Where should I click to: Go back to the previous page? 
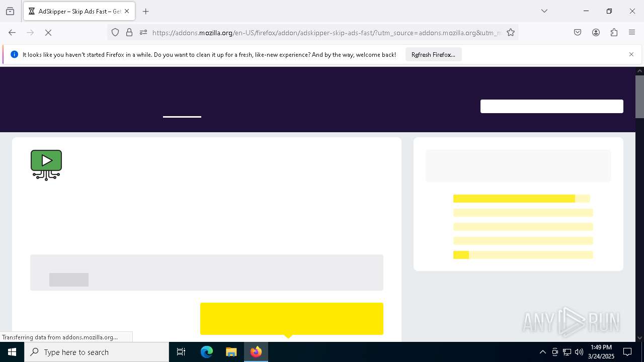tap(12, 33)
